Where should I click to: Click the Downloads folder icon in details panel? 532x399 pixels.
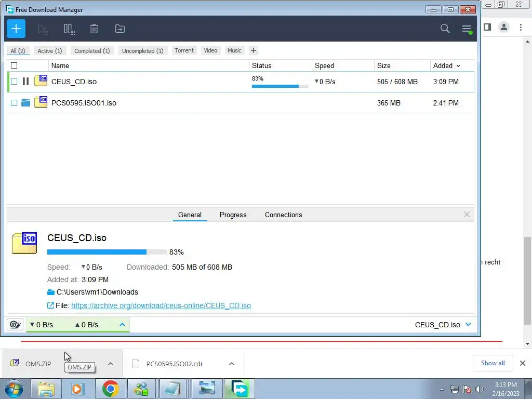51,292
